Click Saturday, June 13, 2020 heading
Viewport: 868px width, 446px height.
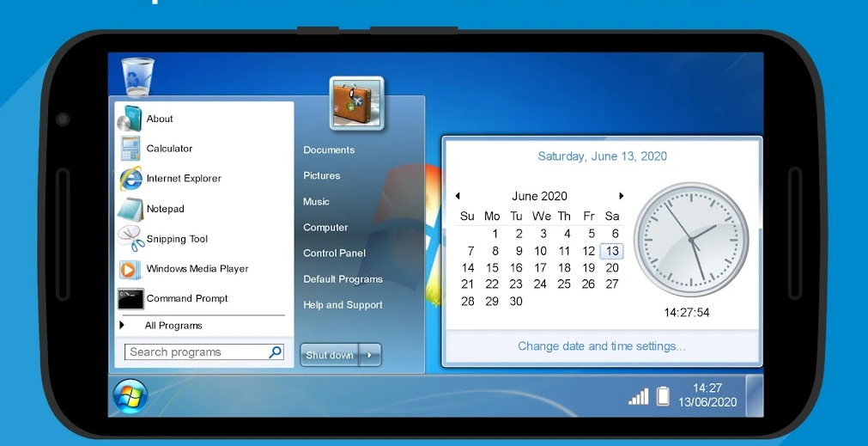click(603, 156)
